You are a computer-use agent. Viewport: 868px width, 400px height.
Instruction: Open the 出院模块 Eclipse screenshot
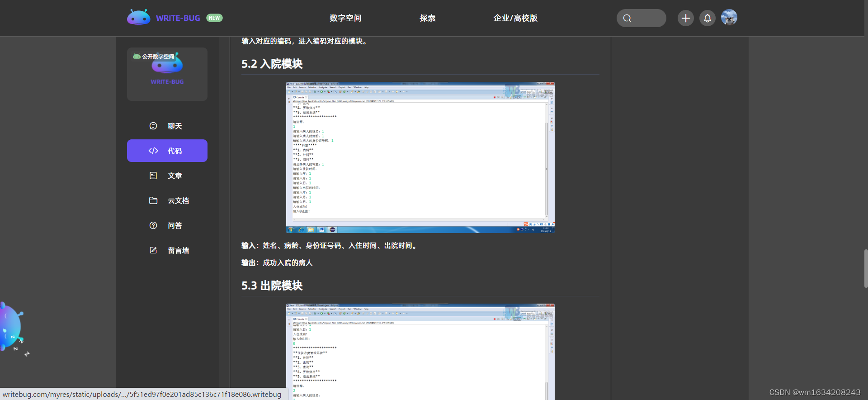pos(420,352)
